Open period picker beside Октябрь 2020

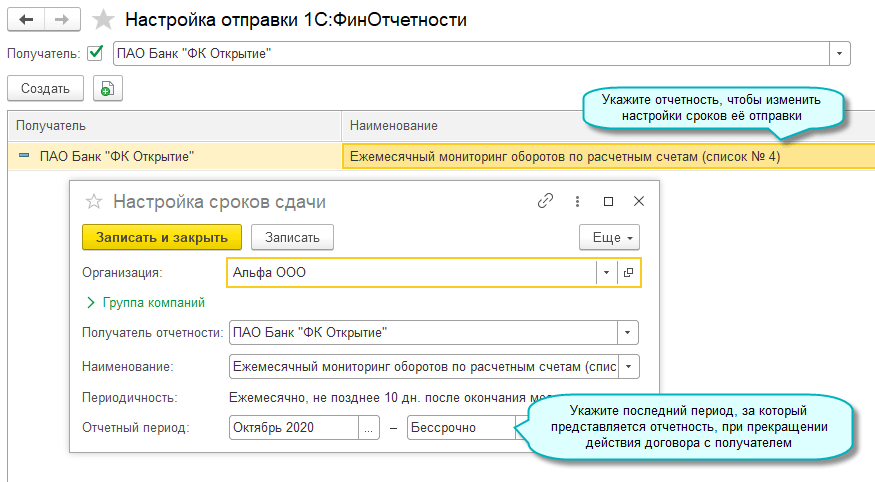coord(370,428)
